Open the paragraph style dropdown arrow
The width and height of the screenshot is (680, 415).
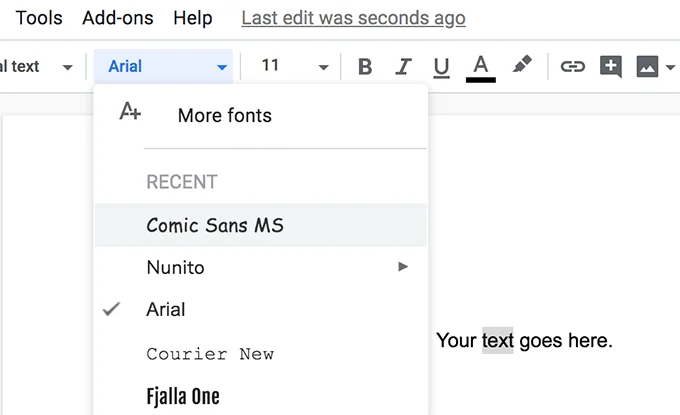click(x=68, y=68)
